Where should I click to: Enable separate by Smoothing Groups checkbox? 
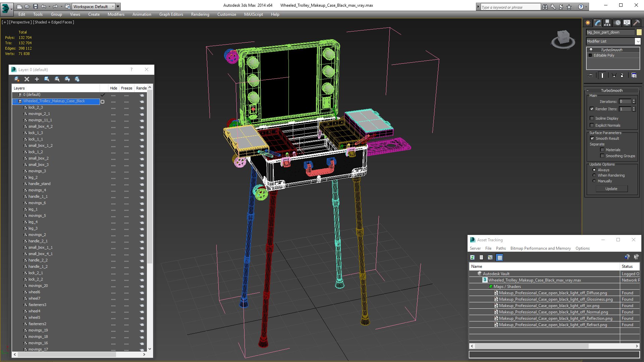coord(602,156)
